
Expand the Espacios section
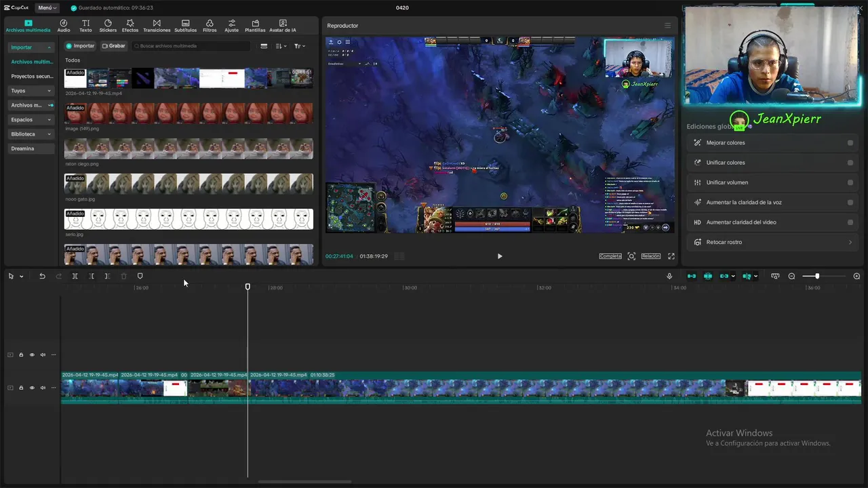point(31,119)
